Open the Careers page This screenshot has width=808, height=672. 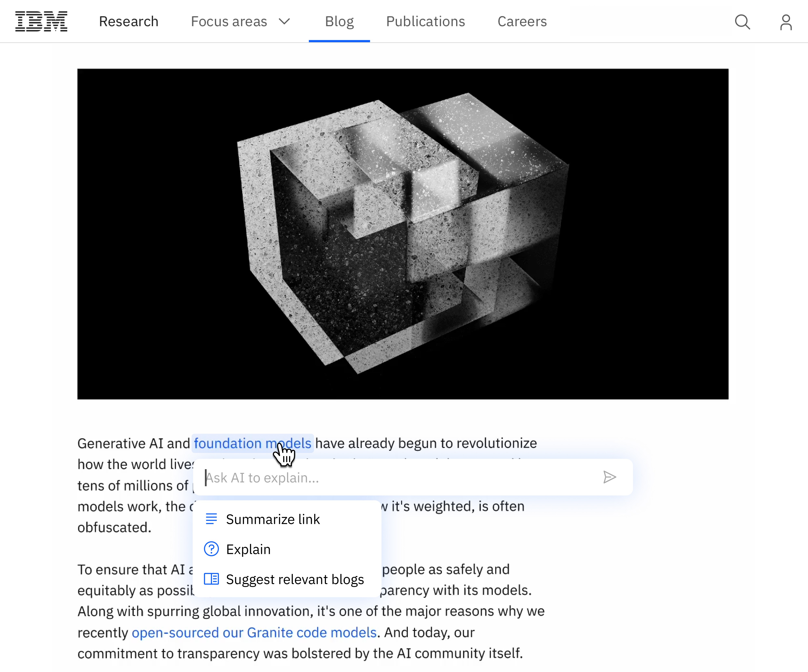click(522, 22)
